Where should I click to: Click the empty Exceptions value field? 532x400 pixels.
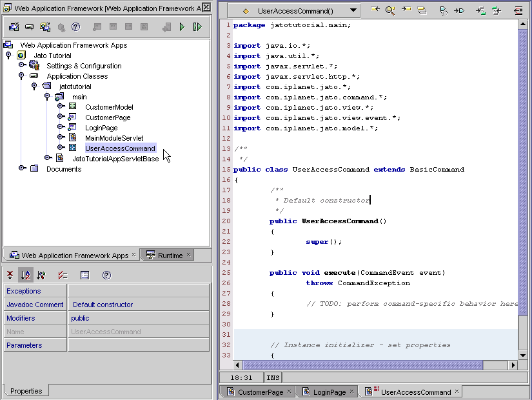pos(139,291)
